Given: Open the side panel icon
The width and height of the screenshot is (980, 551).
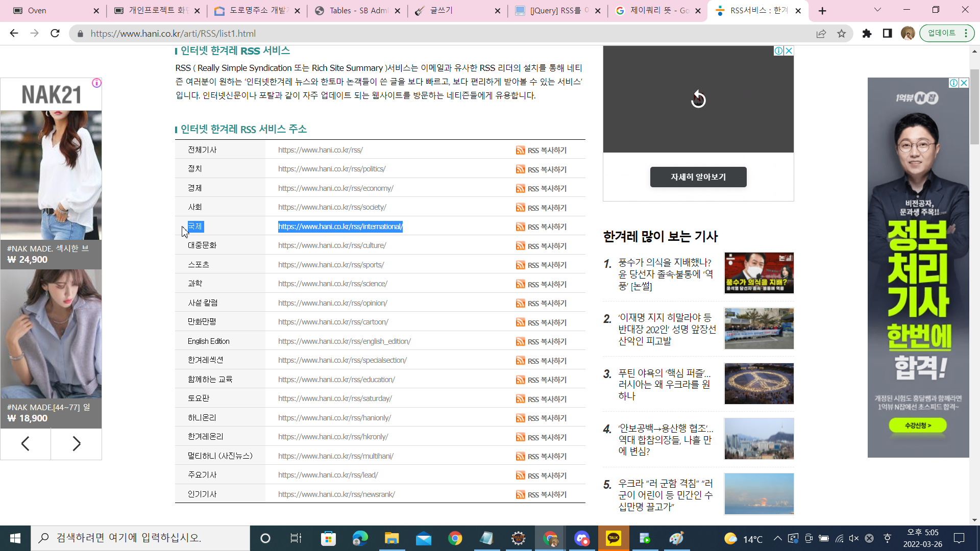Looking at the screenshot, I should (x=887, y=34).
